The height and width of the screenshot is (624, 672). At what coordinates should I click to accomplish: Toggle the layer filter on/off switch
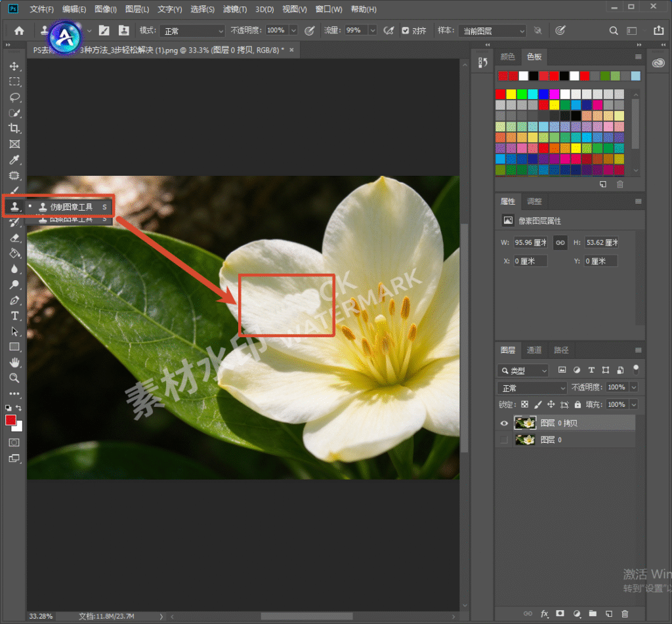pyautogui.click(x=636, y=369)
